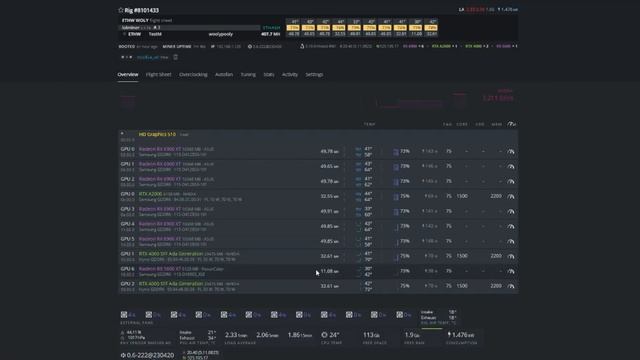This screenshot has width=640, height=360.
Task: Click the TEMP column header
Action: pyautogui.click(x=369, y=124)
